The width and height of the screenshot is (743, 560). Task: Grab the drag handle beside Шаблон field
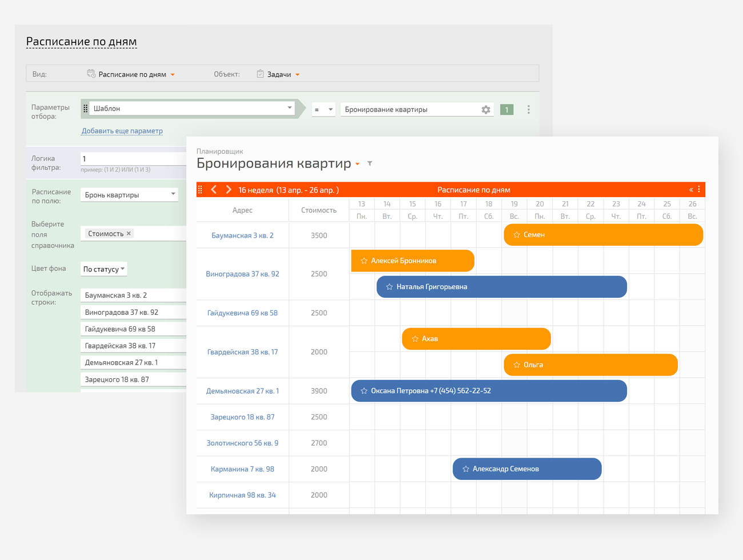(x=86, y=109)
